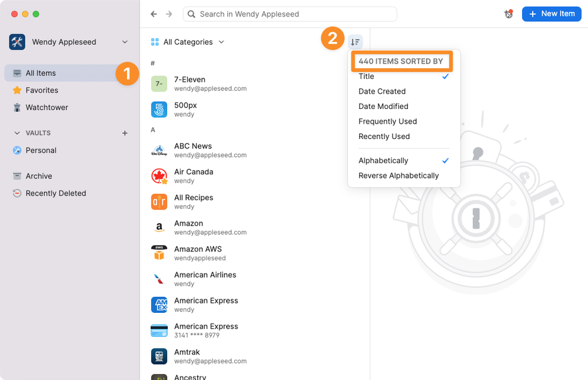The width and height of the screenshot is (588, 380).
Task: Expand the Wendy Appleseed account dropdown
Action: point(125,42)
